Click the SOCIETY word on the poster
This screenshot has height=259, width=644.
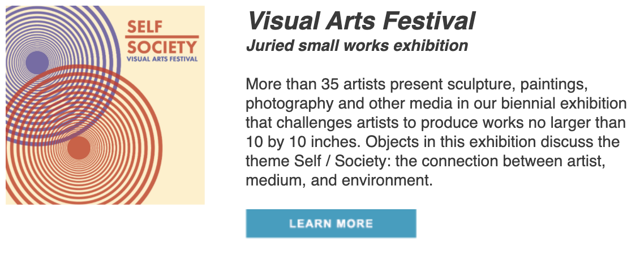coord(162,47)
